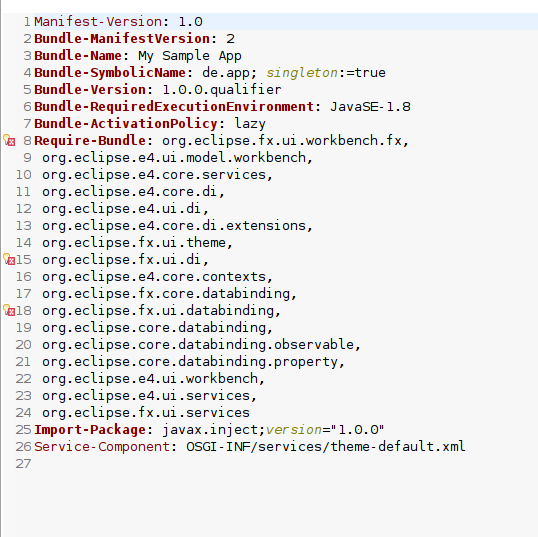Open quick-fix marker at line 18
This screenshot has height=537, width=538.
coord(9,310)
